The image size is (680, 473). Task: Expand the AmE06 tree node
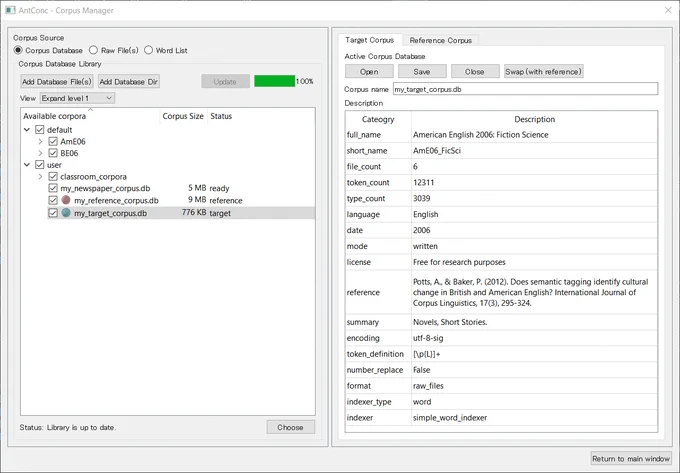tap(40, 141)
